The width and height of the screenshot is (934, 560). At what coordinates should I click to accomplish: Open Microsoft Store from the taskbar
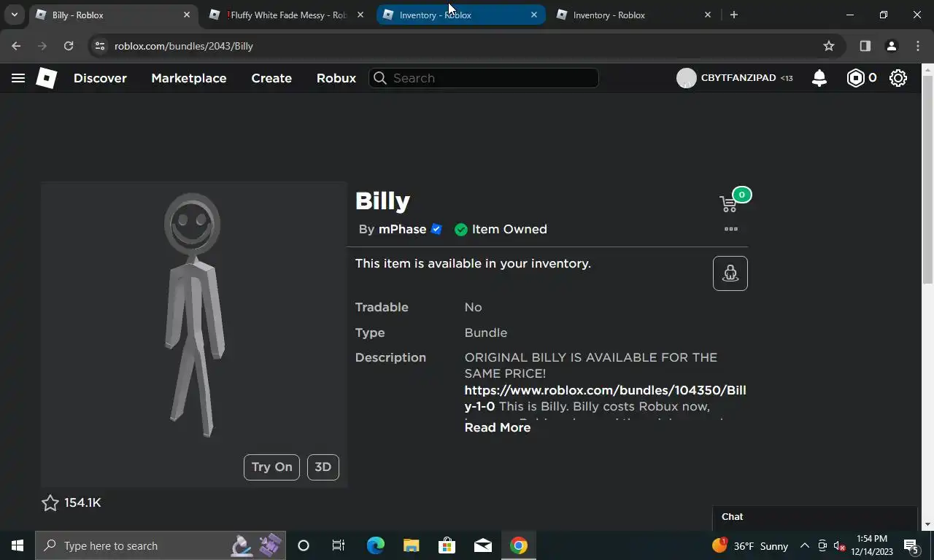point(447,545)
